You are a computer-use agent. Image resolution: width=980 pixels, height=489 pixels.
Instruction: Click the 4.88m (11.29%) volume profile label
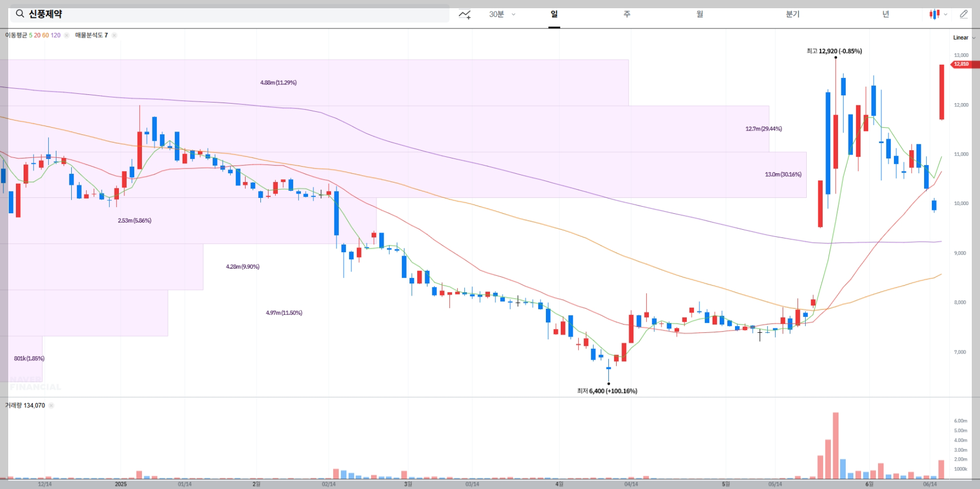click(x=278, y=83)
